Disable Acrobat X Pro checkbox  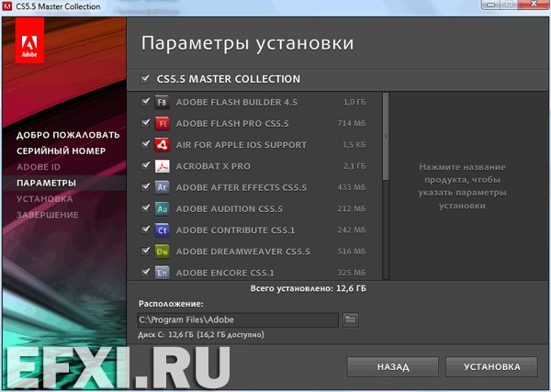pos(145,166)
